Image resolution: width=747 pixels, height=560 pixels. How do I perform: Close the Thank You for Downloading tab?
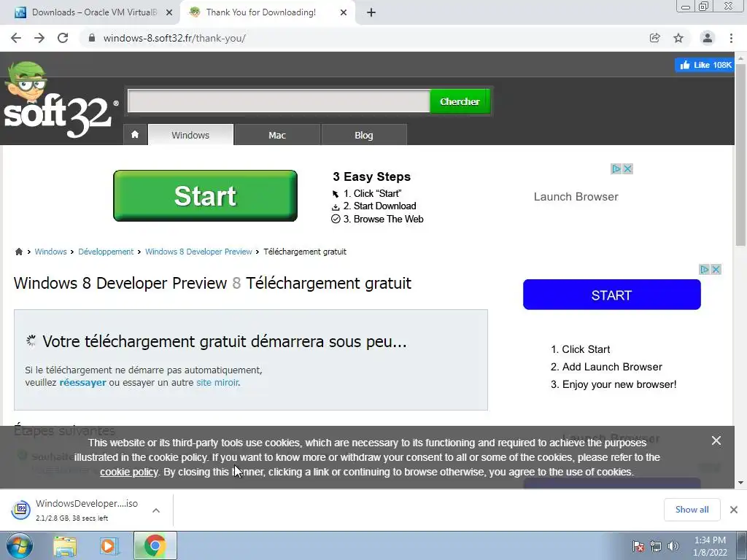(344, 12)
